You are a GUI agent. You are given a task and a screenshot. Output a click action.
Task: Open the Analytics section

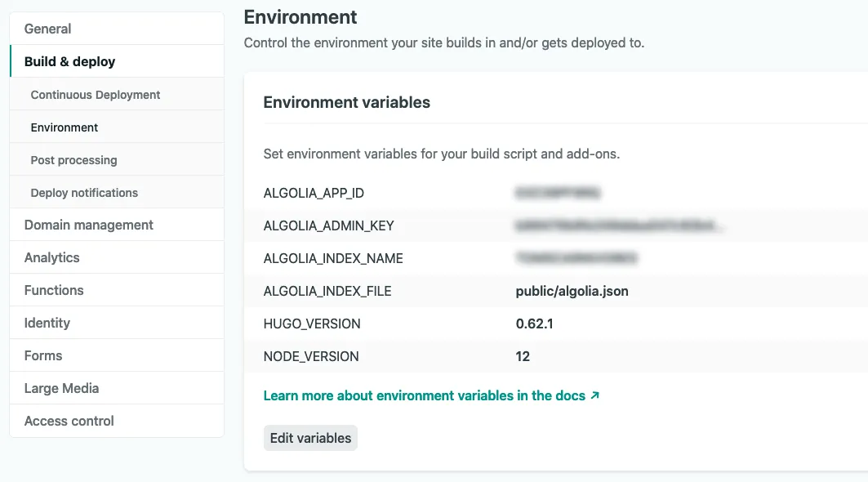tap(51, 257)
